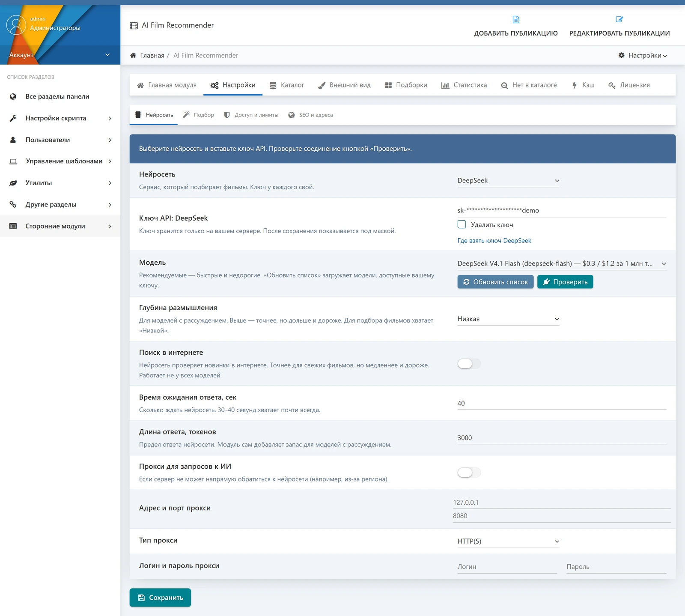Click the Длина ответа токенов field
The image size is (685, 616).
click(x=562, y=438)
